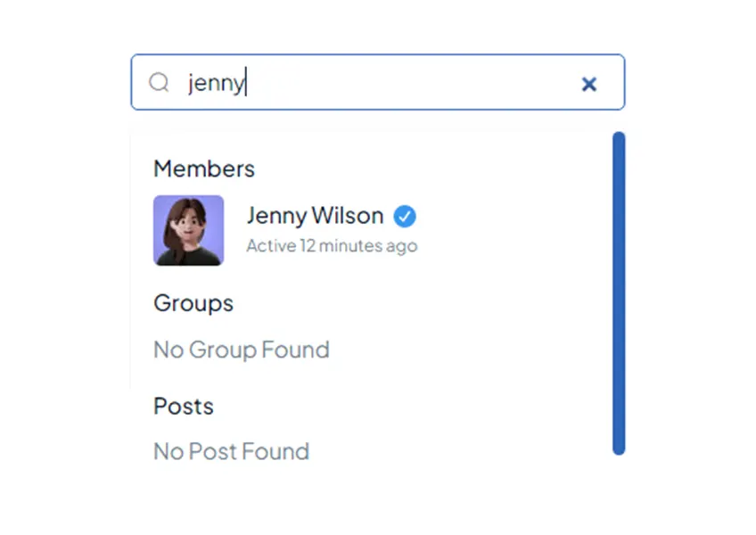
Task: Clear the search using the X icon
Action: 588,84
